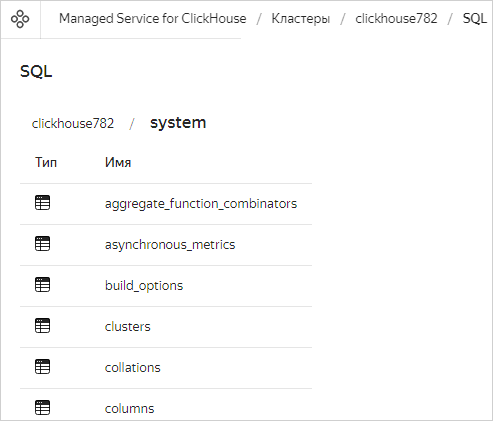Select SQL breadcrumb item at top

coord(475,19)
